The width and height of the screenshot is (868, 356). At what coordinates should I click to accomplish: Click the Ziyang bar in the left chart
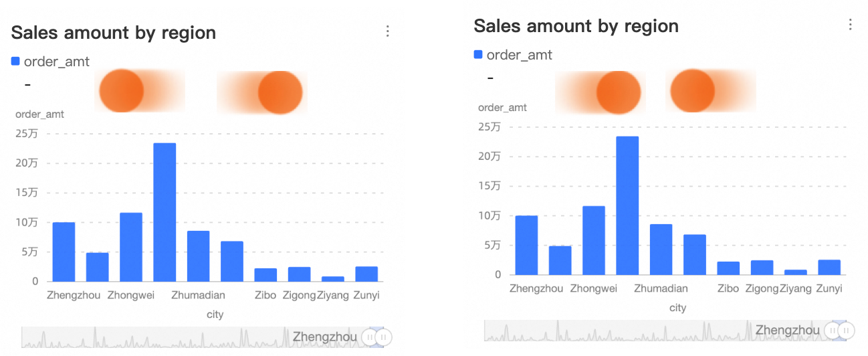(x=332, y=278)
